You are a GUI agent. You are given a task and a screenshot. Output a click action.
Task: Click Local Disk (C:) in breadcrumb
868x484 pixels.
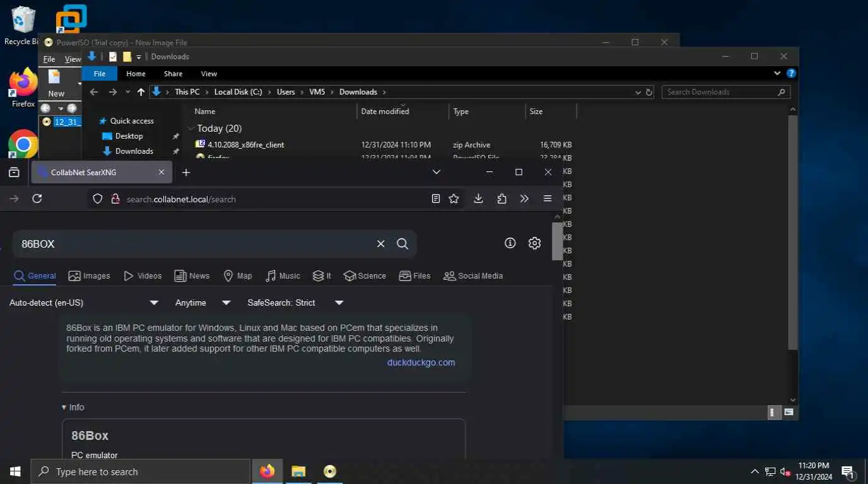[238, 92]
